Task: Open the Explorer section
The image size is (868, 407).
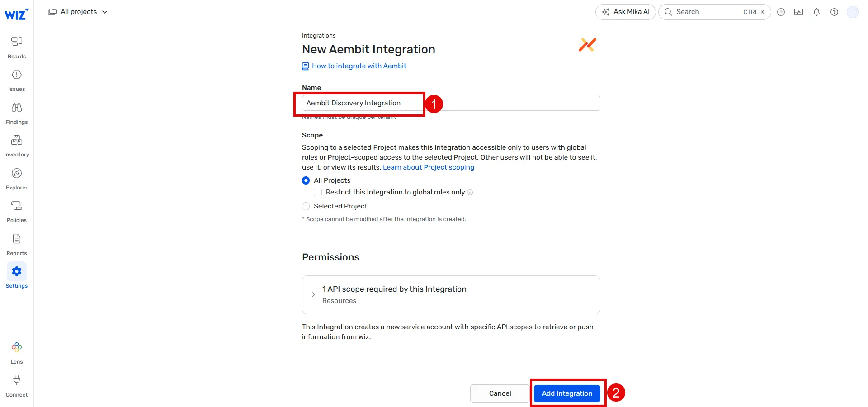Action: [x=16, y=177]
